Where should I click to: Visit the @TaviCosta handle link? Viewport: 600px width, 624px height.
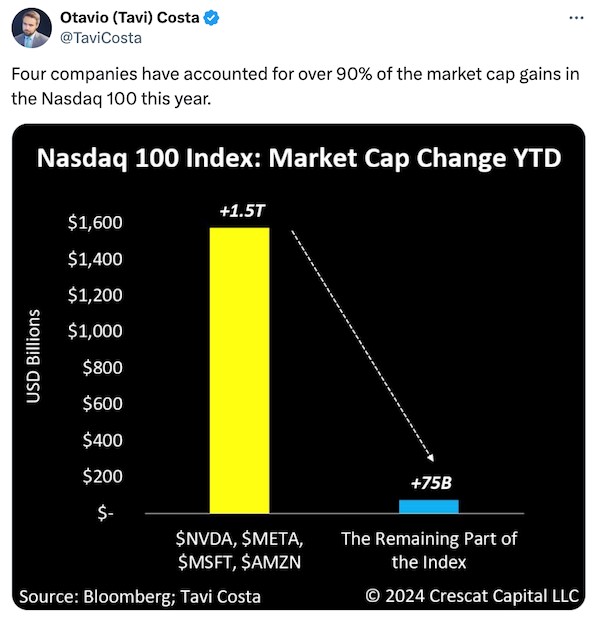coord(101,38)
